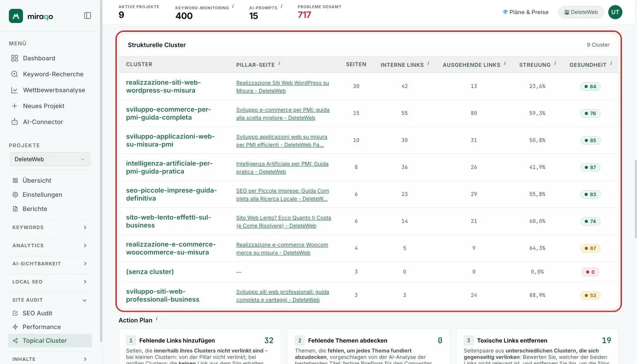The width and height of the screenshot is (637, 364).
Task: Click the Keyword-Recherche magnifier icon
Action: 15,74
